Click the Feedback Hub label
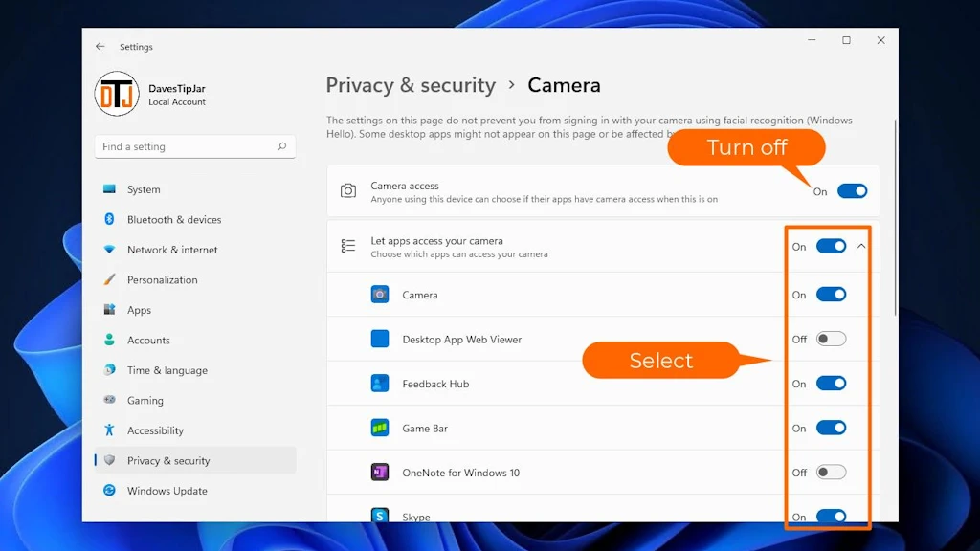Viewport: 980px width, 551px height. tap(435, 384)
